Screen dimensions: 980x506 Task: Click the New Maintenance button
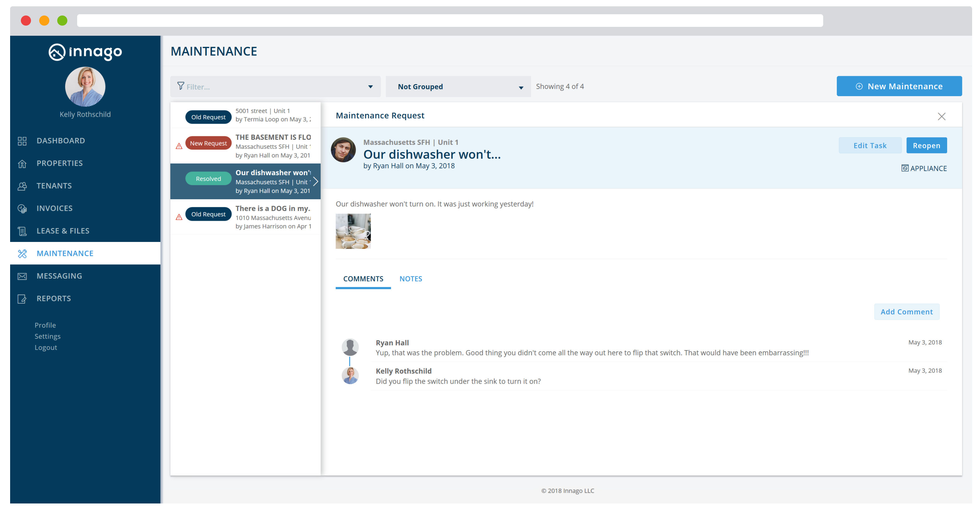click(898, 86)
